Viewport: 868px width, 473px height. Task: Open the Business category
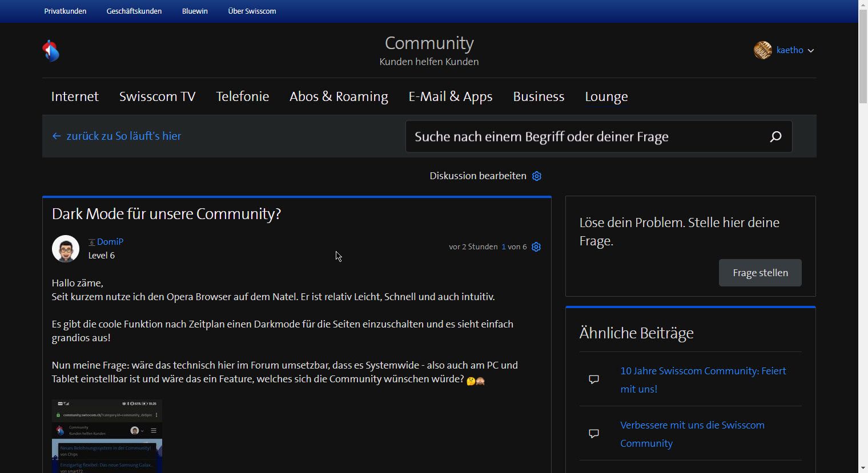tap(539, 96)
